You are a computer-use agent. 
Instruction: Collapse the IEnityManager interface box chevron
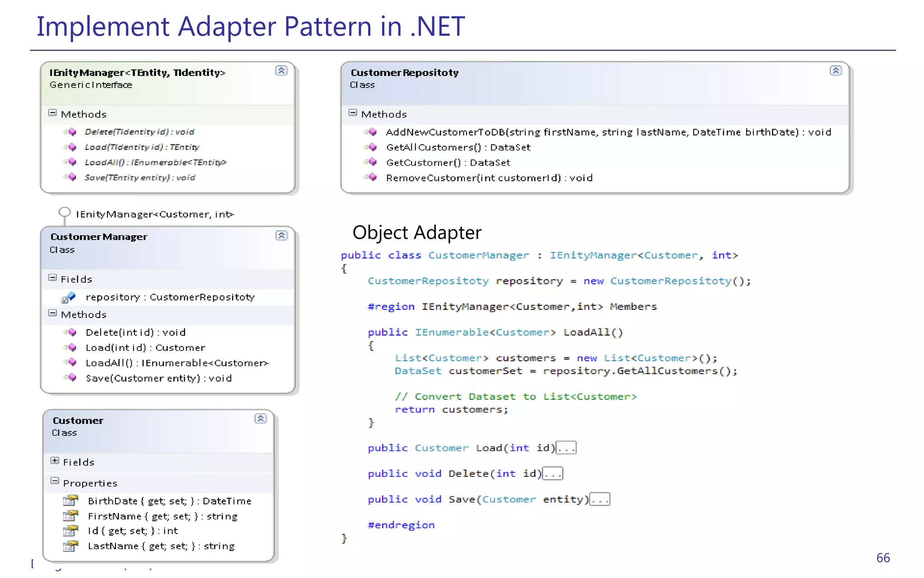[x=281, y=70]
